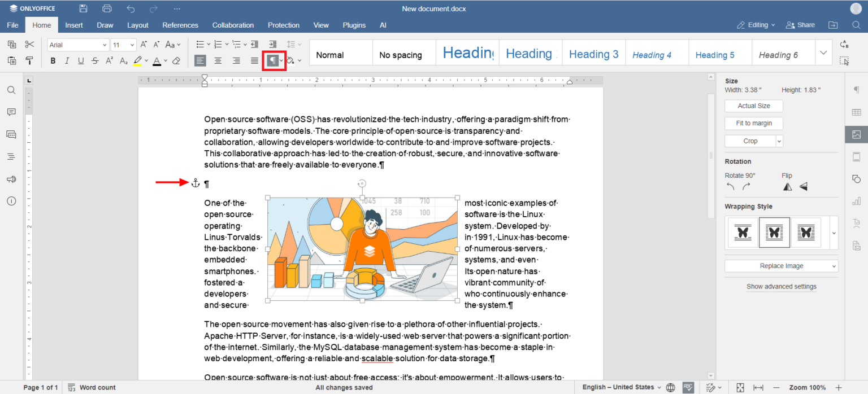Toggle nonprinting characters button
Screen dimensions: 868x394
click(272, 61)
